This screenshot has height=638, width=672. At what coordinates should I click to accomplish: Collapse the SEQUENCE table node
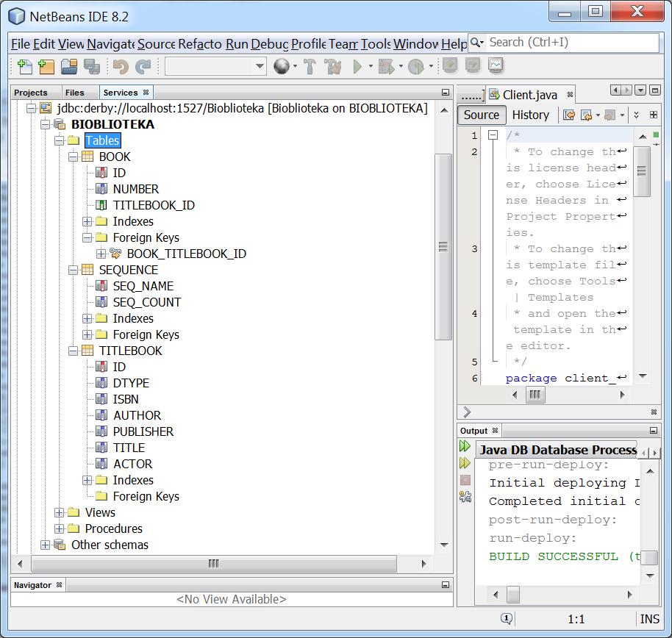tap(74, 270)
